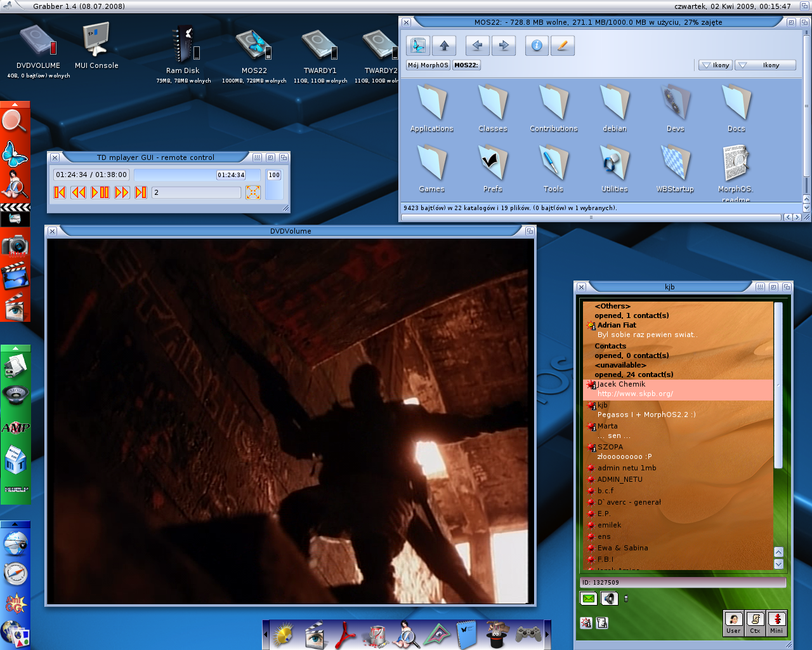Screen dimensions: 812x650
Task: Toggle fullscreen button in mplayer remote
Action: tap(253, 192)
